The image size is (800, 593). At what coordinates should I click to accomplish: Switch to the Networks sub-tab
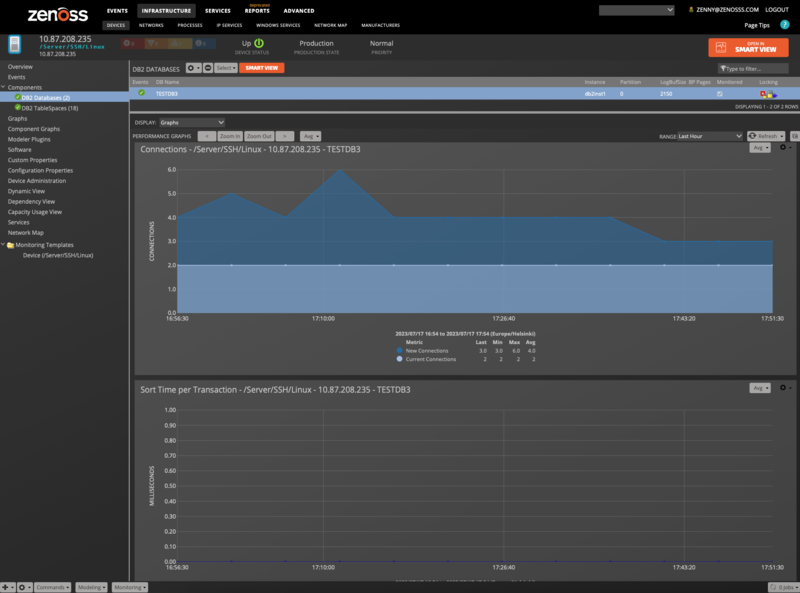pos(152,25)
